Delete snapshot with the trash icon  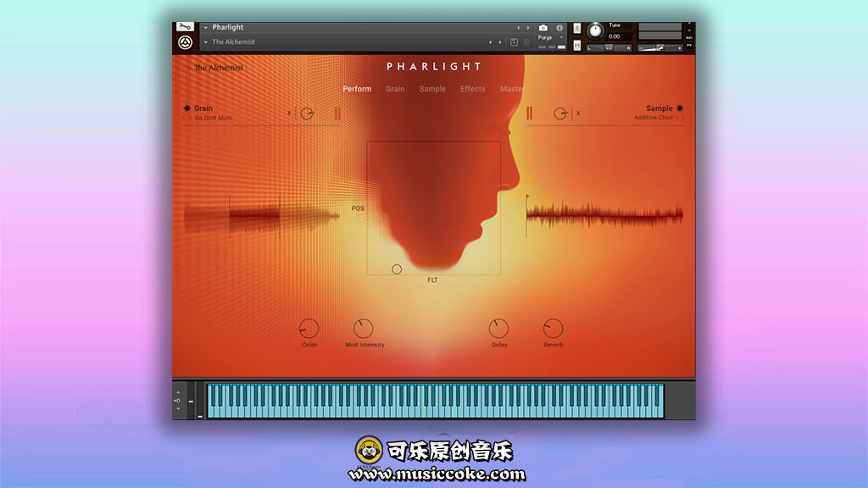[x=526, y=42]
